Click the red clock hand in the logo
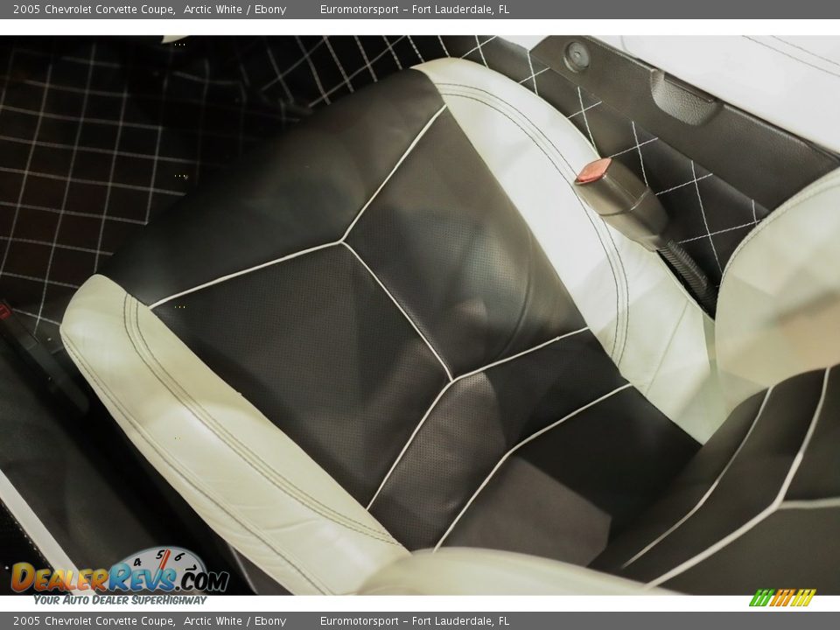Screen dimensions: 840x630 coord(164,560)
